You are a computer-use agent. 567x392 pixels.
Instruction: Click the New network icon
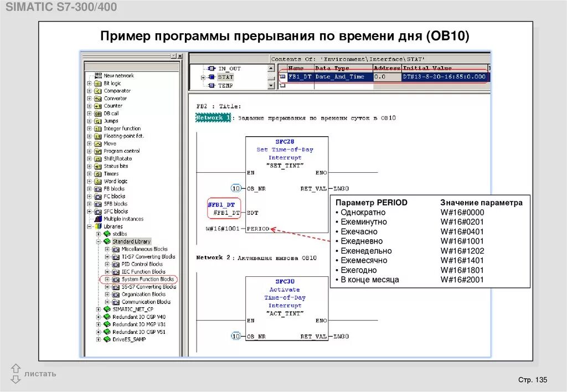click(x=98, y=76)
